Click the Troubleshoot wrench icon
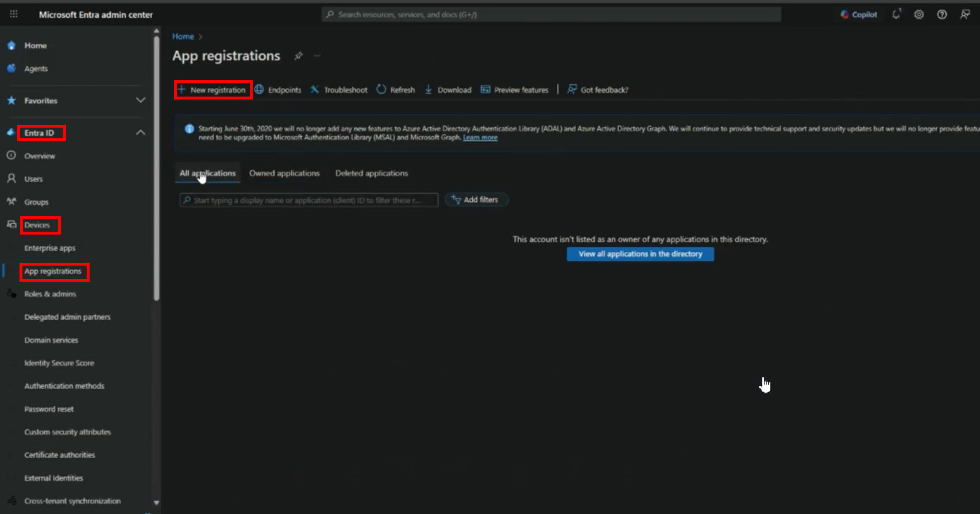The width and height of the screenshot is (980, 514). click(x=315, y=90)
